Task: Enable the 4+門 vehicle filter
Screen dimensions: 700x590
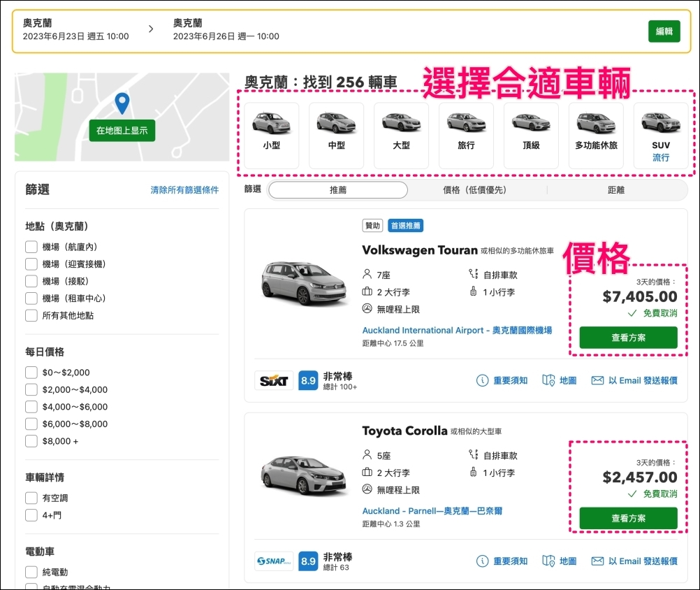Action: tap(31, 515)
